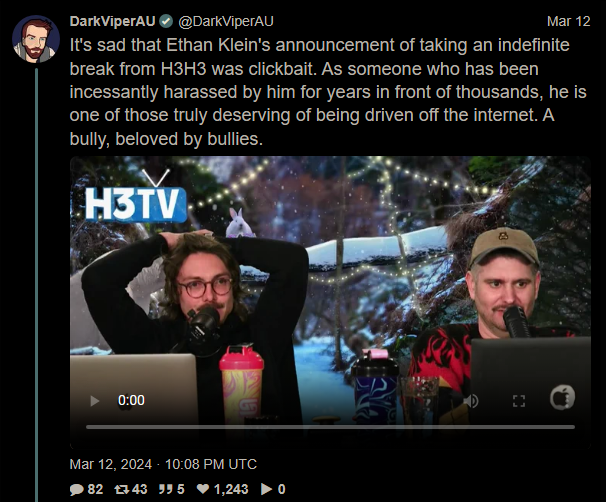
Task: Click the tweet text about Ethan Klein
Action: pos(328,92)
